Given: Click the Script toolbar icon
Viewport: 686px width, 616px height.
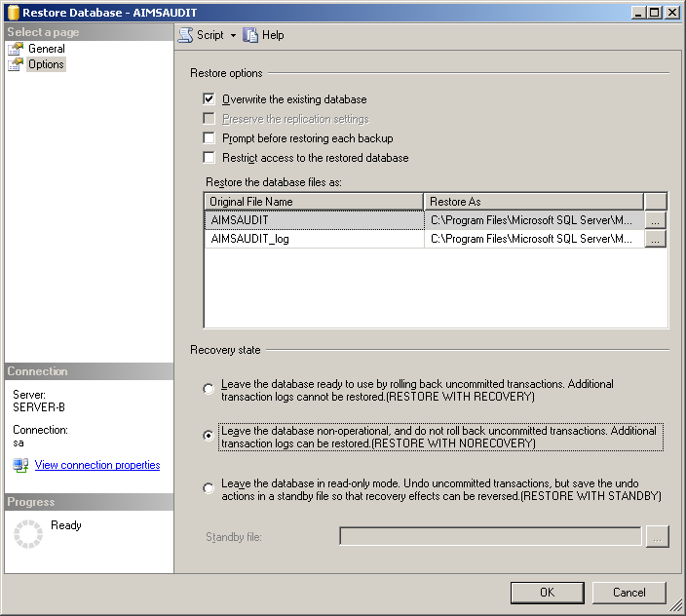Looking at the screenshot, I should tap(185, 35).
